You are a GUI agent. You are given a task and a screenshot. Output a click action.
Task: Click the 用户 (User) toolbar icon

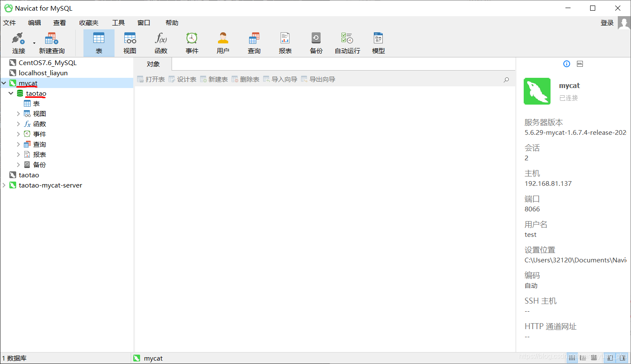(x=223, y=43)
